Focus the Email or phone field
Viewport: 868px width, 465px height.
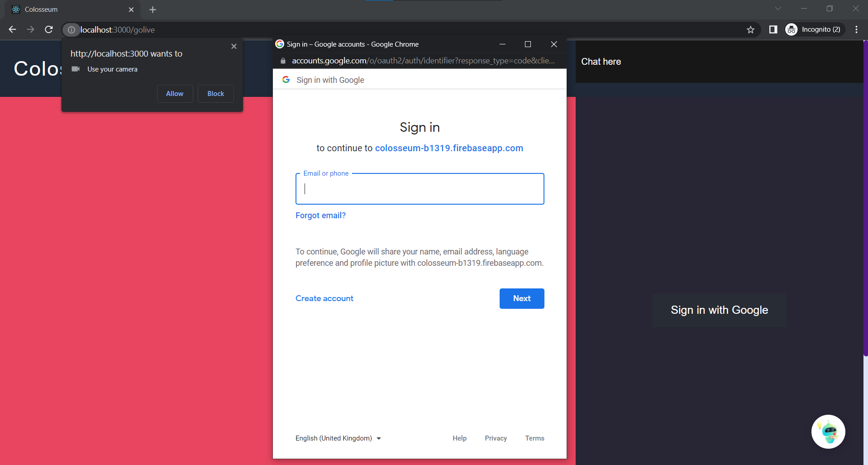420,189
